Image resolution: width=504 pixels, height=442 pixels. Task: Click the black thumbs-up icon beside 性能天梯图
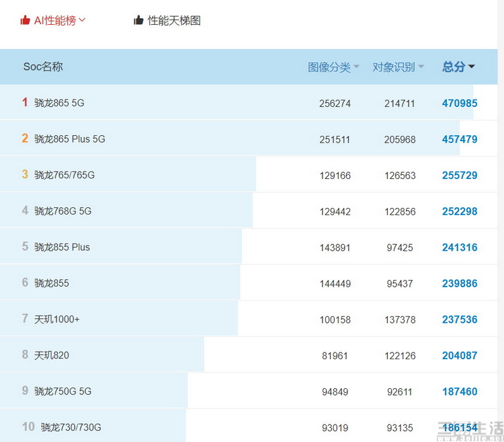[138, 20]
